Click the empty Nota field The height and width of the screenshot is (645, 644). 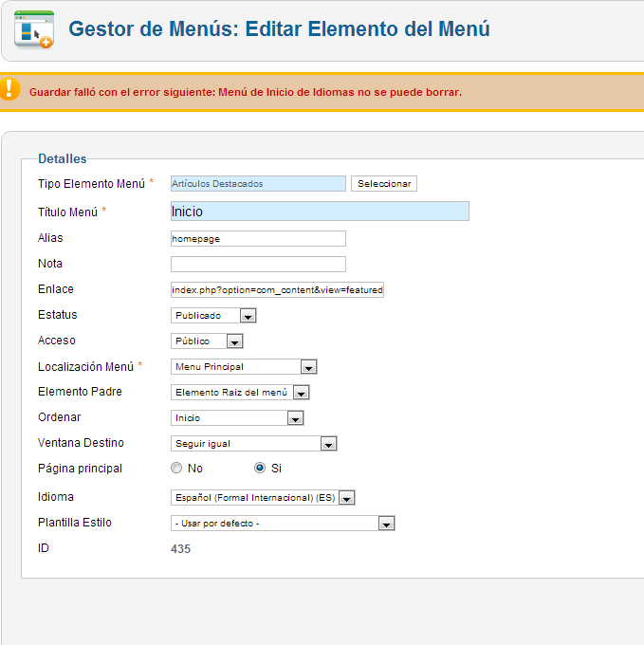click(258, 264)
